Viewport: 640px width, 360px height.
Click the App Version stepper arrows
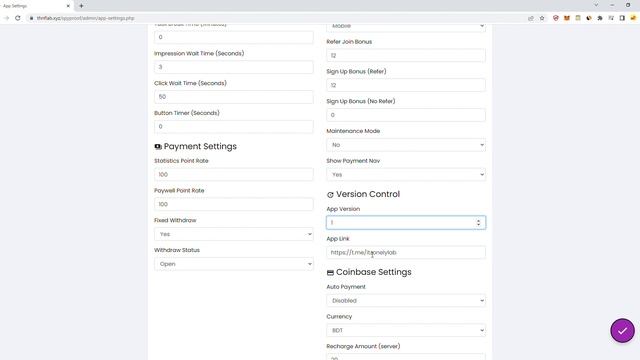coord(478,222)
